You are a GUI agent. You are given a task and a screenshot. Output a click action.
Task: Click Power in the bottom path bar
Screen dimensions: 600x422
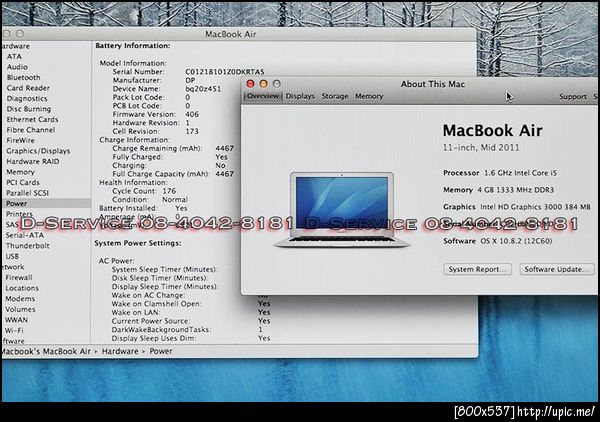pyautogui.click(x=161, y=351)
